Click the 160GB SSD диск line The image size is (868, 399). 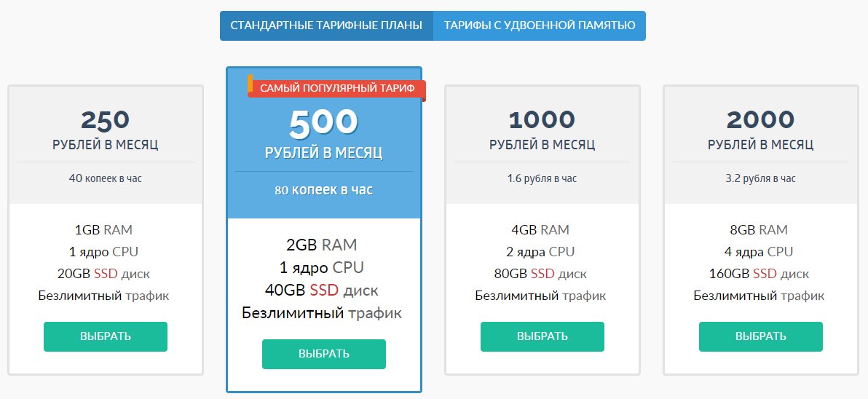759,274
